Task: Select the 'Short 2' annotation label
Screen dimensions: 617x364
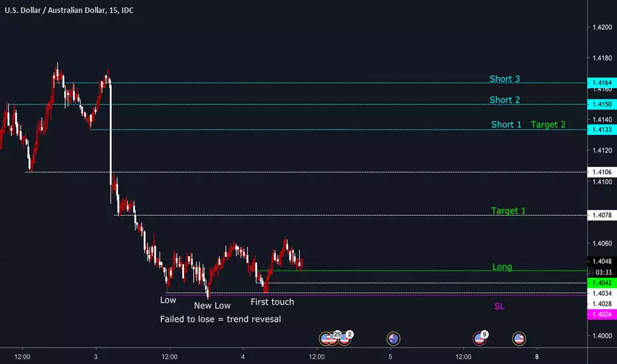Action: click(504, 99)
